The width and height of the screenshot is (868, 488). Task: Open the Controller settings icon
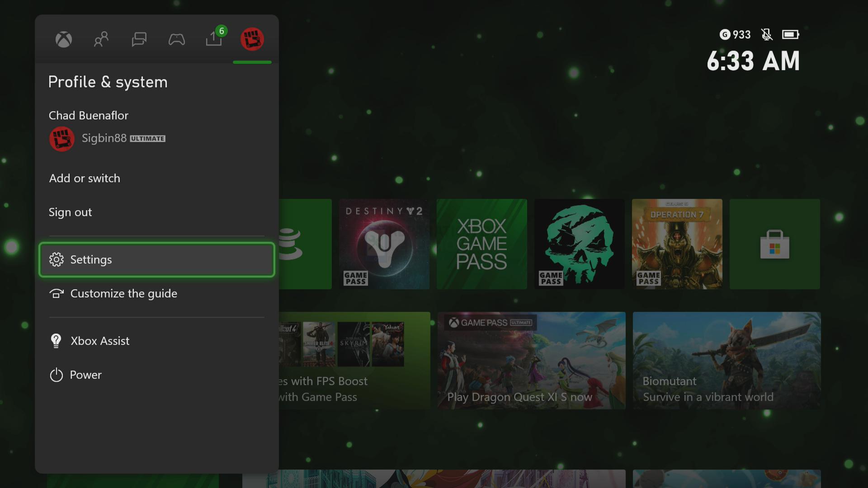click(176, 39)
